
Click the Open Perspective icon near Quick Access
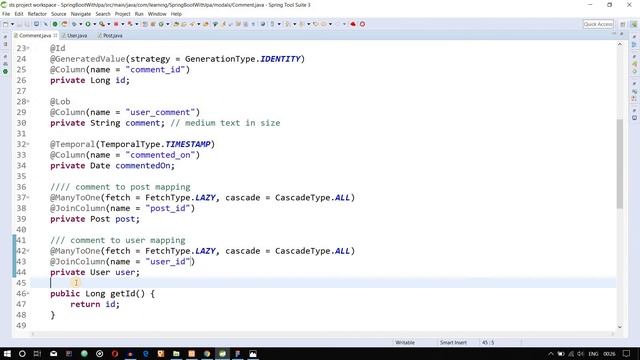[x=622, y=24]
